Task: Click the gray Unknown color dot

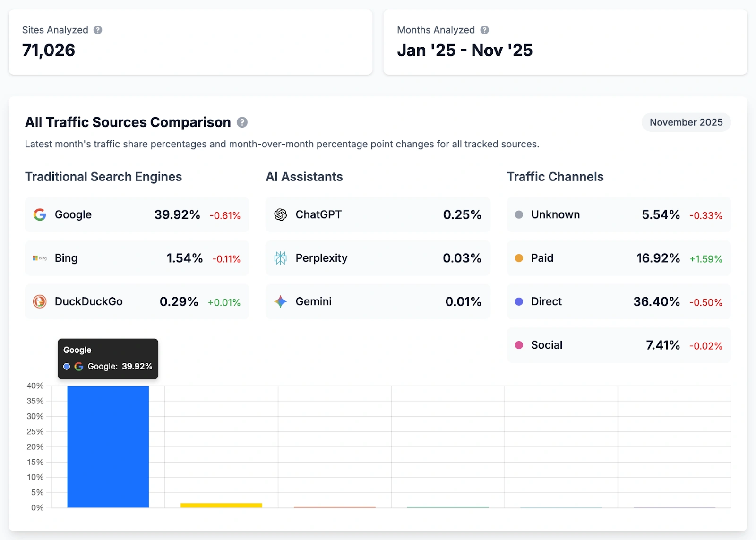Action: [x=519, y=214]
